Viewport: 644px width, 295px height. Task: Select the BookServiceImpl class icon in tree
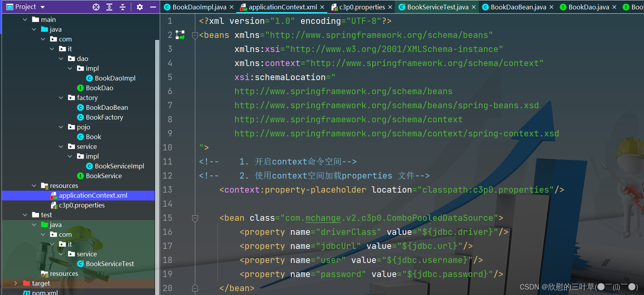89,166
